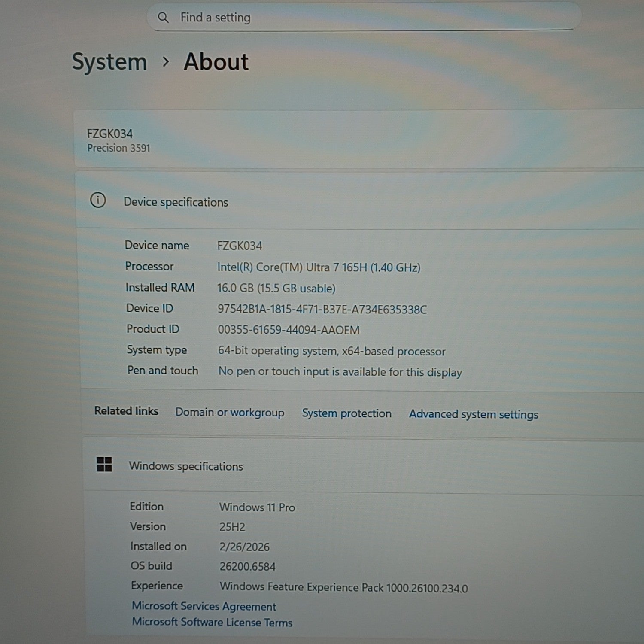Click the Installed RAM label
This screenshot has width=644, height=644.
click(160, 288)
